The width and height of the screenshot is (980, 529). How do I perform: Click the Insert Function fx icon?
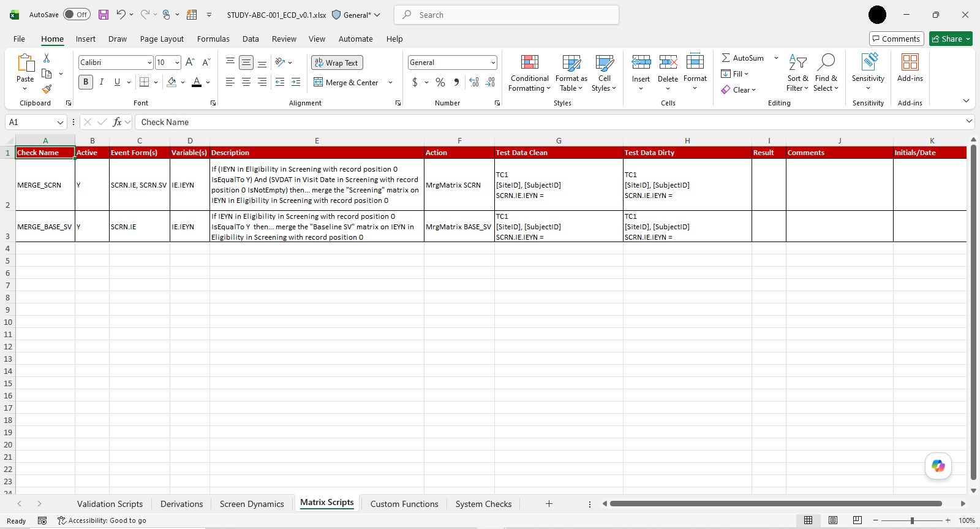click(118, 122)
